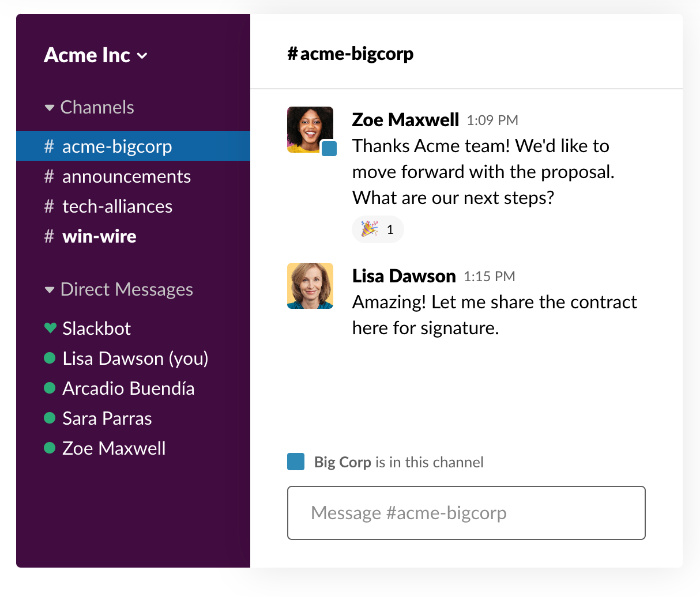
Task: Collapse the Direct Messages section
Action: click(119, 289)
